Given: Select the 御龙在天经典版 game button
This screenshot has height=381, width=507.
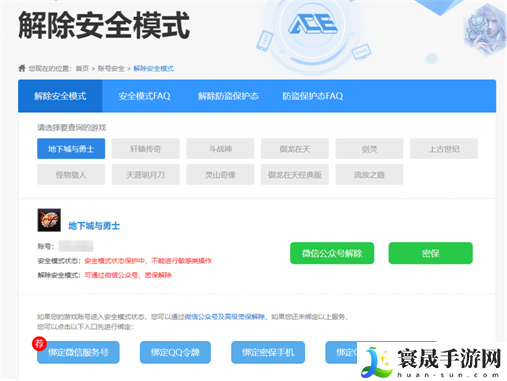Looking at the screenshot, I should point(295,174).
